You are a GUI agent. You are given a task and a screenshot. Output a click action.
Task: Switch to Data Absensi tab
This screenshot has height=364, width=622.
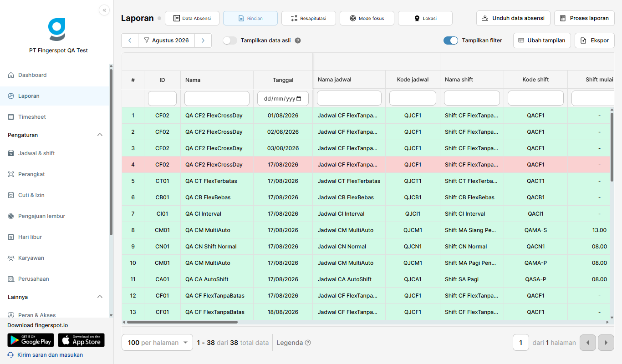point(192,18)
